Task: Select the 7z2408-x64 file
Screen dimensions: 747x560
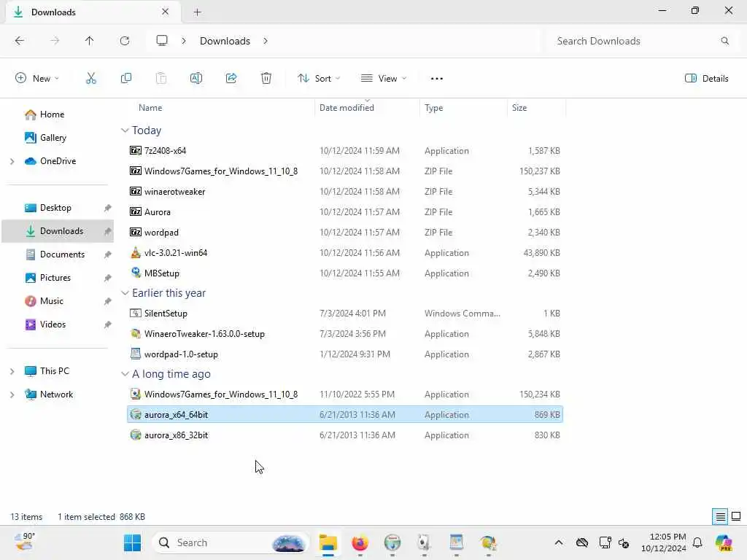Action: pos(344,151)
